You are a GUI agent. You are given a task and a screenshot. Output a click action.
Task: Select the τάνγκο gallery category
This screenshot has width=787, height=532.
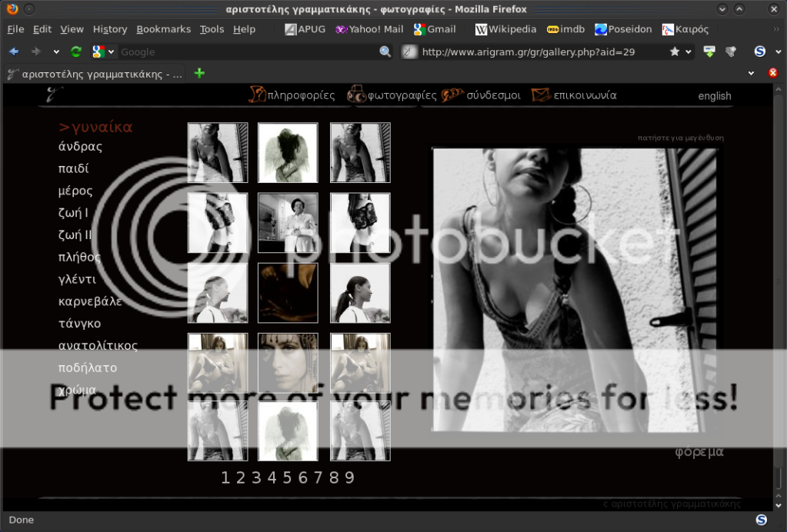pyautogui.click(x=79, y=324)
